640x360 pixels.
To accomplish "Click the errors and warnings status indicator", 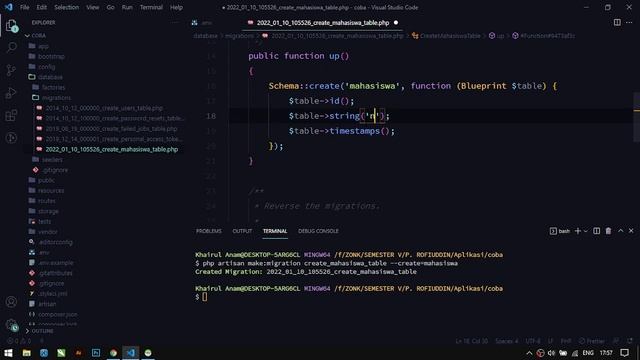I will (x=19, y=341).
